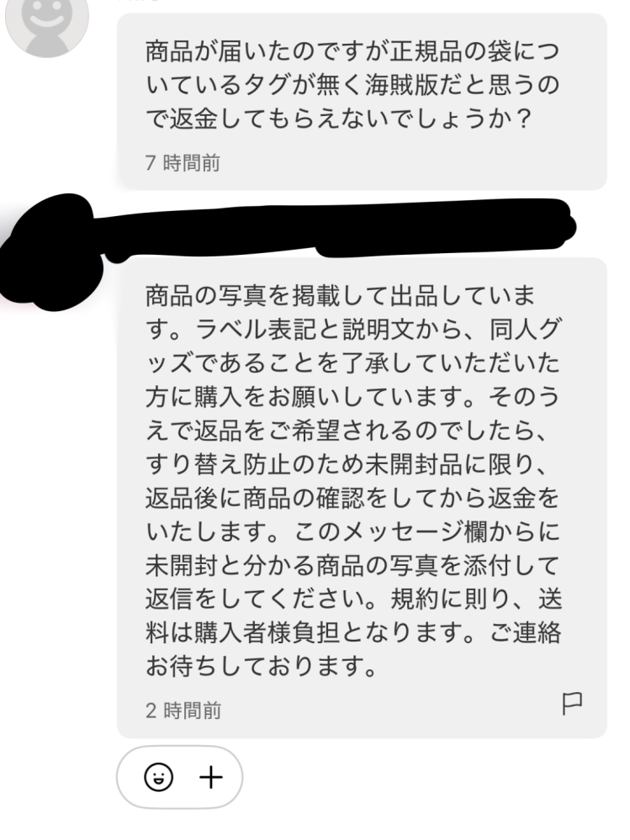This screenshot has height=840, width=630.
Task: Click the line "料は購入者様負担となります"
Action: point(353,633)
